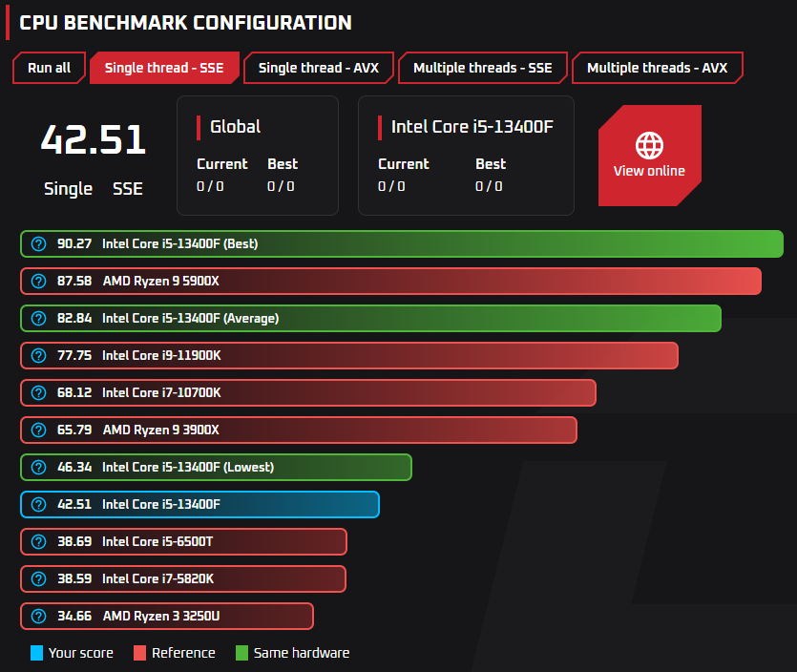Click the CPU BENCHMARK CONFIGURATION title
The width and height of the screenshot is (797, 672).
click(185, 23)
